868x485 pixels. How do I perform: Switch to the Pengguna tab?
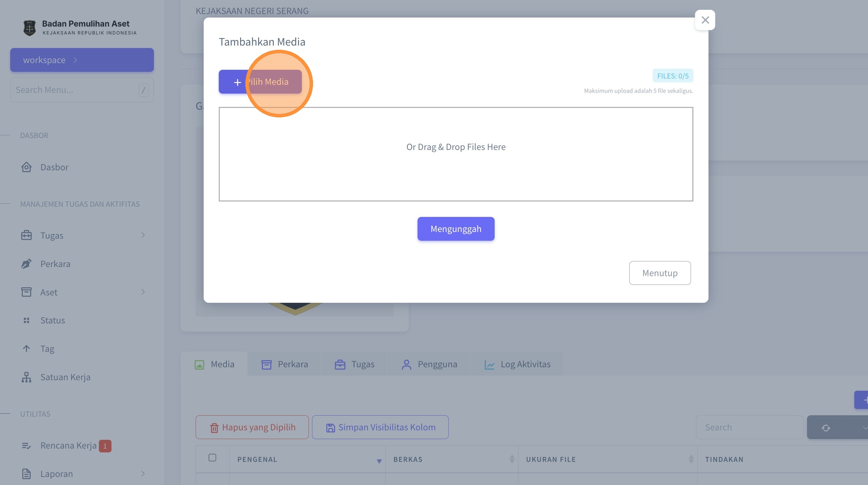[429, 364]
